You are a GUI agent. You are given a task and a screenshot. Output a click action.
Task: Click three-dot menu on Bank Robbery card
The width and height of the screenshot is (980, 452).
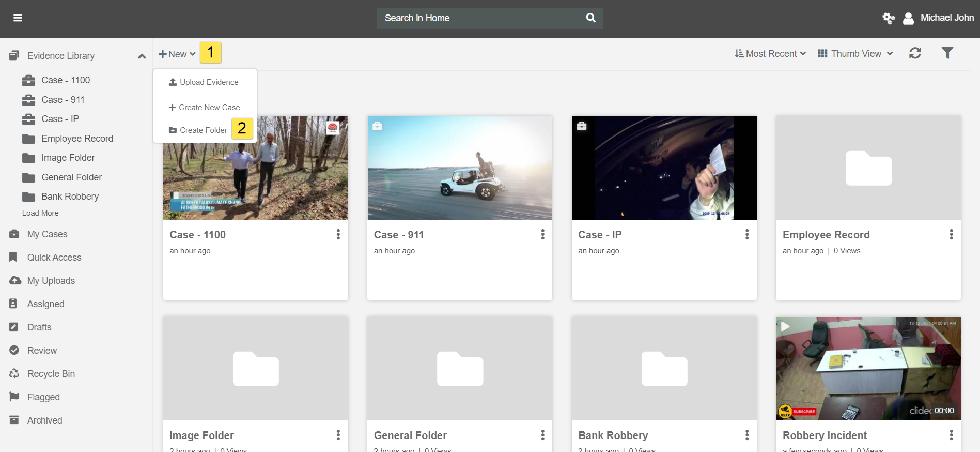pyautogui.click(x=747, y=435)
